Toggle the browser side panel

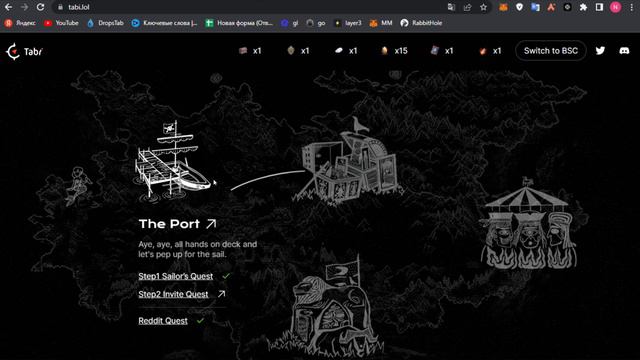click(599, 7)
